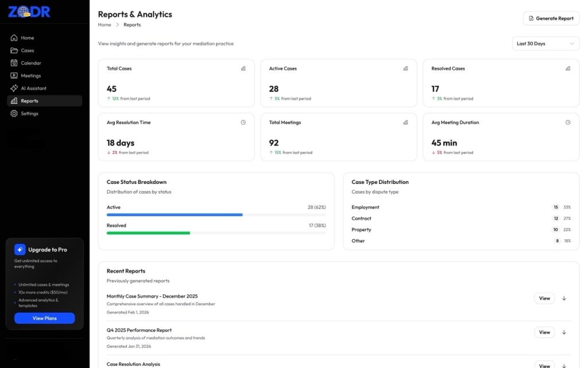Click the sparkle icon in Upgrade to Pro

[x=20, y=250]
